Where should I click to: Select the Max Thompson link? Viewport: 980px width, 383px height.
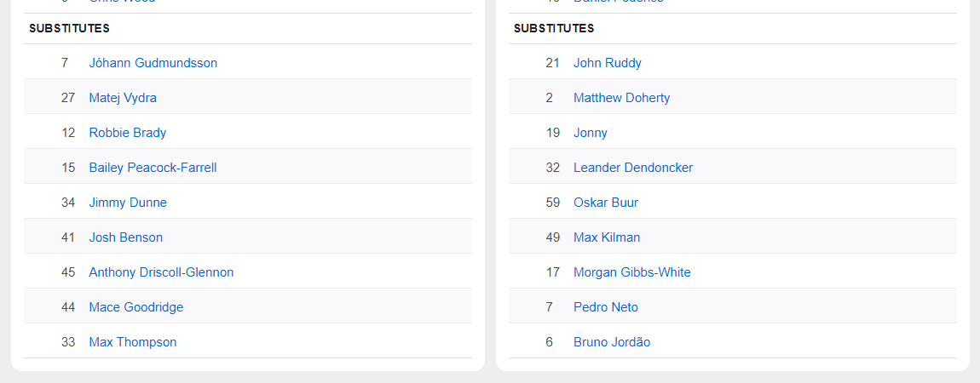(x=133, y=342)
